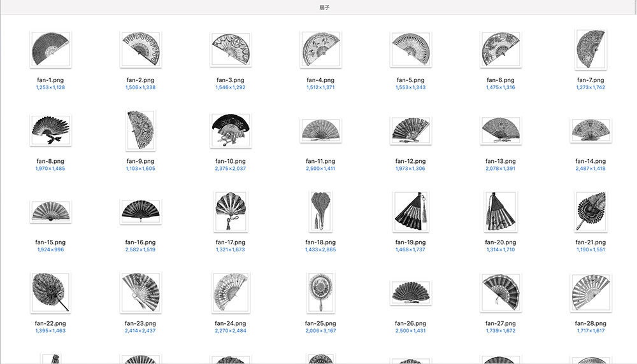Image resolution: width=637 pixels, height=364 pixels.
Task: Click the 1,190×1,551 dimensions under fan-21.png
Action: point(590,249)
